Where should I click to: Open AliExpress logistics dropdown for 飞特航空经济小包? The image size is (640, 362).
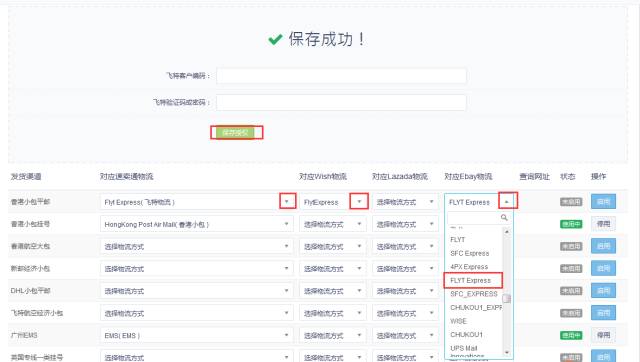(196, 313)
